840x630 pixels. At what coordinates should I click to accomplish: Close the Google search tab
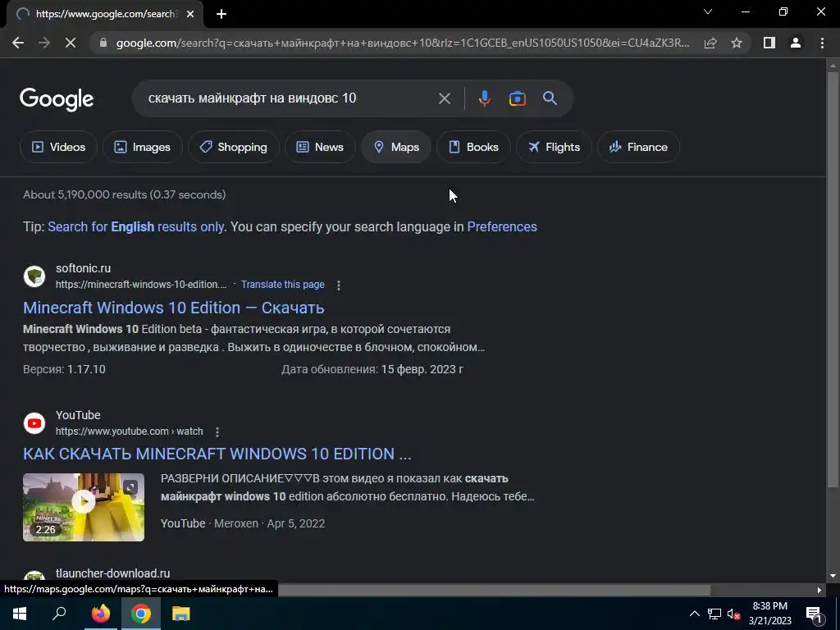(190, 14)
